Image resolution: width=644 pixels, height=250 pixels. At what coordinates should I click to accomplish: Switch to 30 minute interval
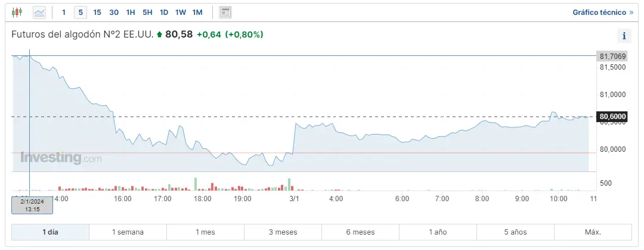(x=114, y=12)
